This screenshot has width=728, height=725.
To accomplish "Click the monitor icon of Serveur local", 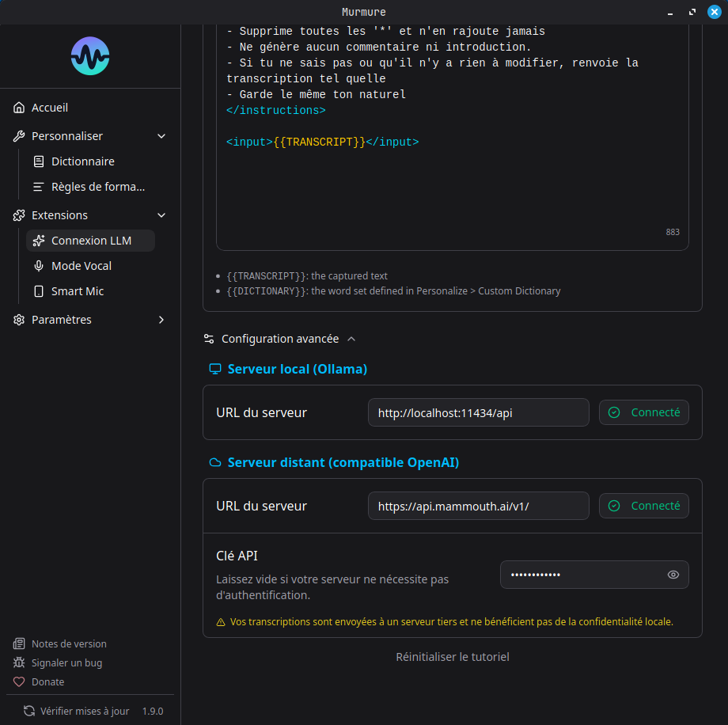I will click(x=215, y=370).
